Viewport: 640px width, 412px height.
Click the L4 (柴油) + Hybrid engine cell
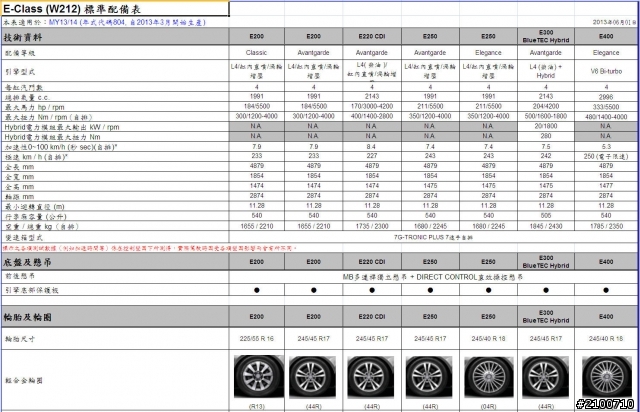click(x=546, y=71)
